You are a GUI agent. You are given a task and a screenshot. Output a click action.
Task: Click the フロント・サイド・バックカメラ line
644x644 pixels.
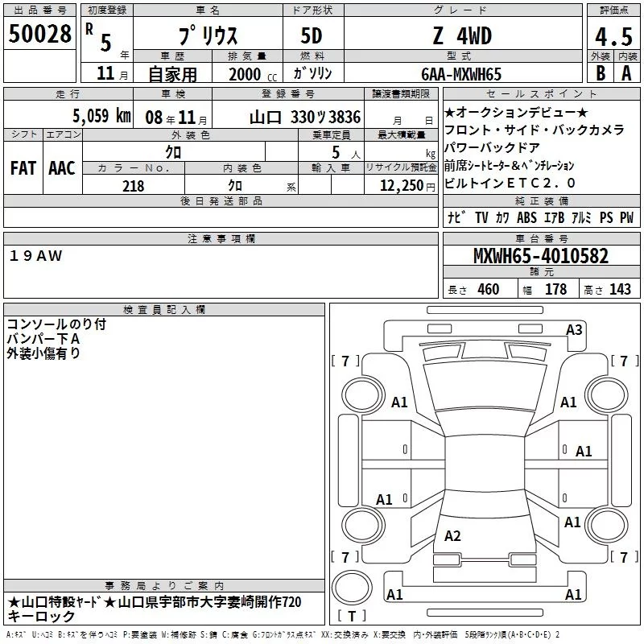pyautogui.click(x=535, y=130)
